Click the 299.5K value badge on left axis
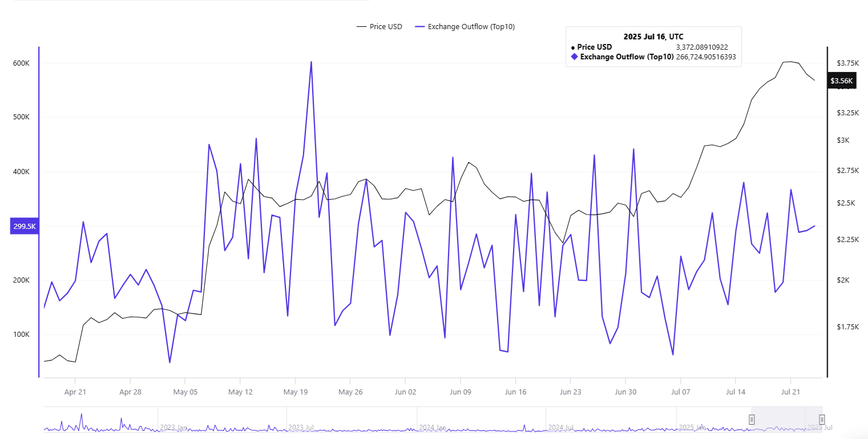 point(23,226)
